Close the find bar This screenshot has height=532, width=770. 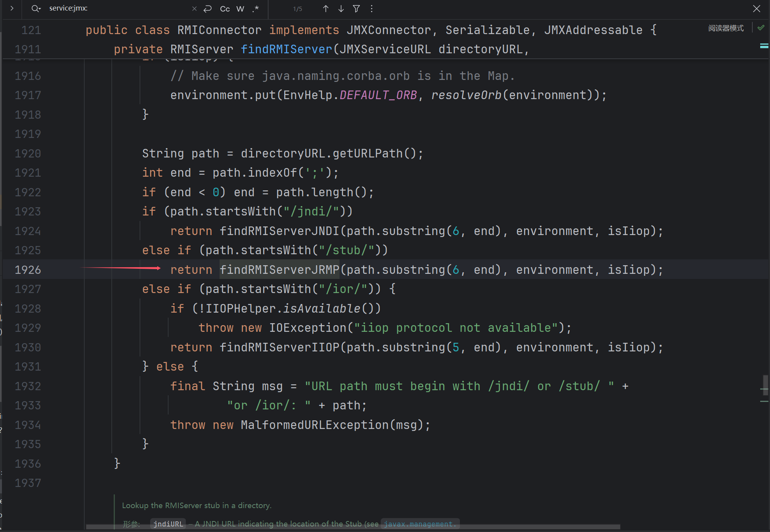[x=757, y=9]
